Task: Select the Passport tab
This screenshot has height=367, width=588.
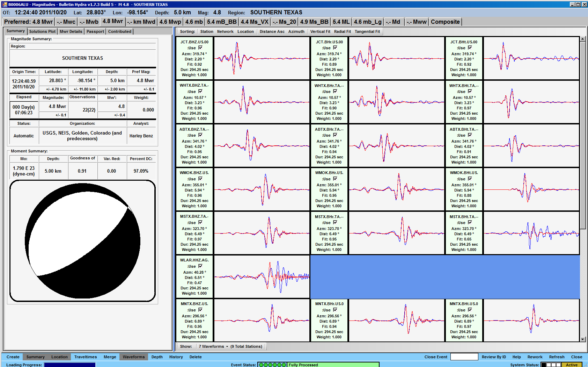Action: coord(95,31)
